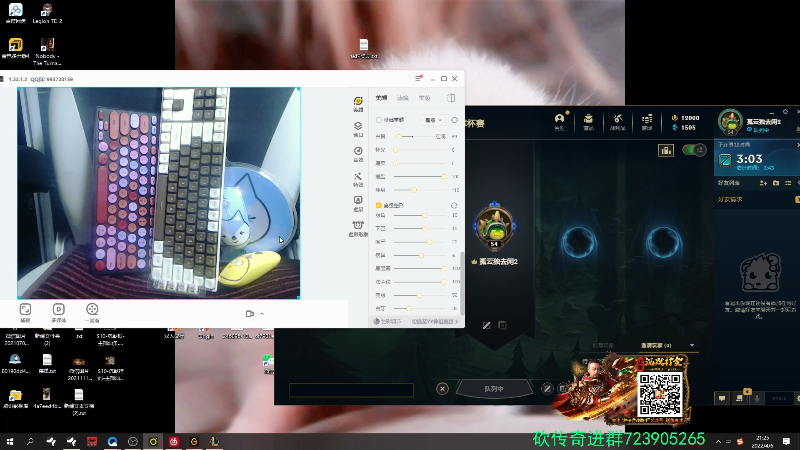The height and width of the screenshot is (450, 800).
Task: Click the pencil edit icon under player card
Action: 486,326
